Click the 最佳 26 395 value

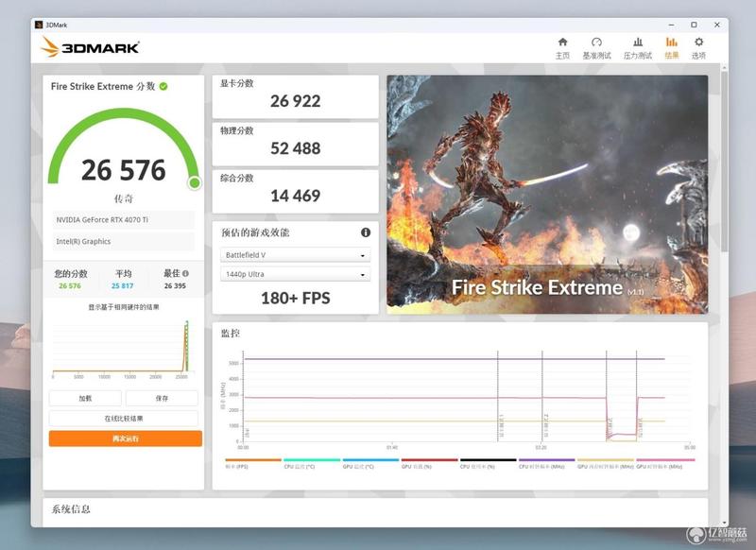coord(175,285)
